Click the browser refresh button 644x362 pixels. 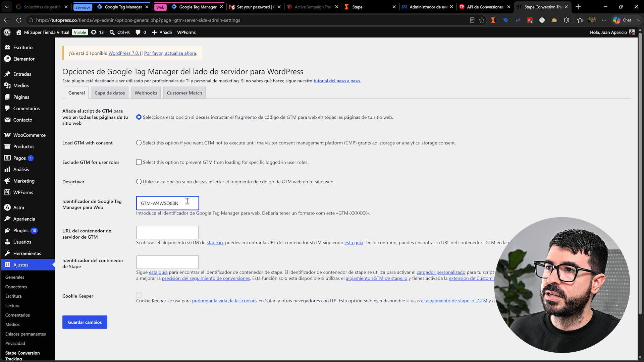coord(19,20)
